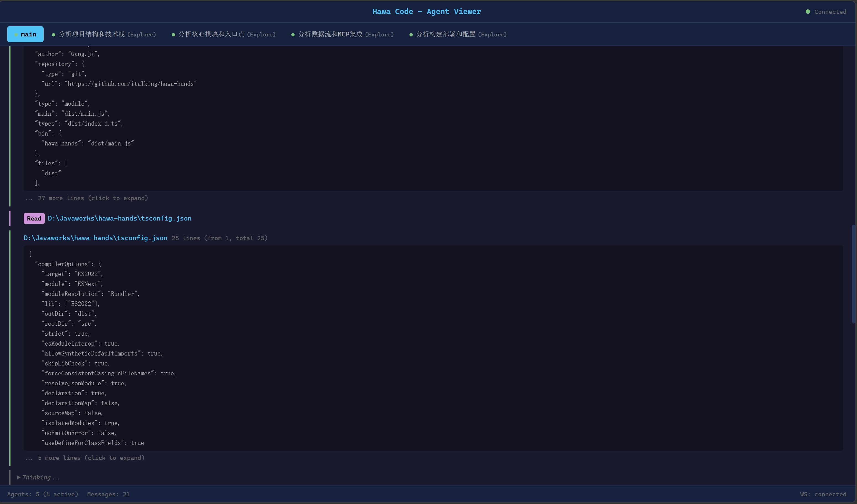Click the "declaration": true line

(x=74, y=394)
